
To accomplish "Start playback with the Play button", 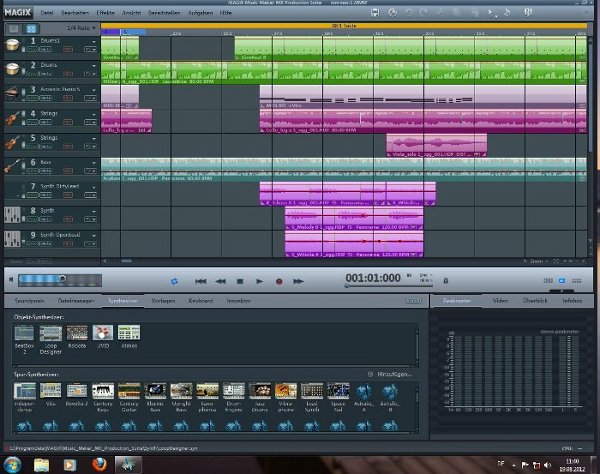I will coord(259,281).
